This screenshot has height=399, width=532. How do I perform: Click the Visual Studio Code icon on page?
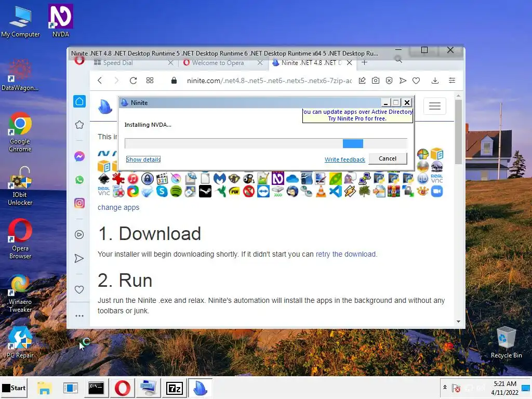pyautogui.click(x=335, y=191)
